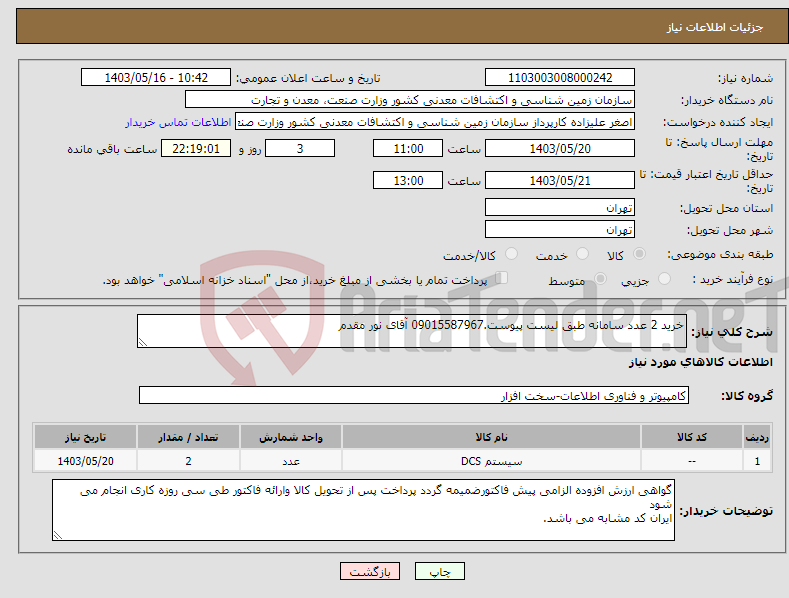Click the delivery province field تهران
Image resolution: width=789 pixels, height=598 pixels.
tap(560, 207)
